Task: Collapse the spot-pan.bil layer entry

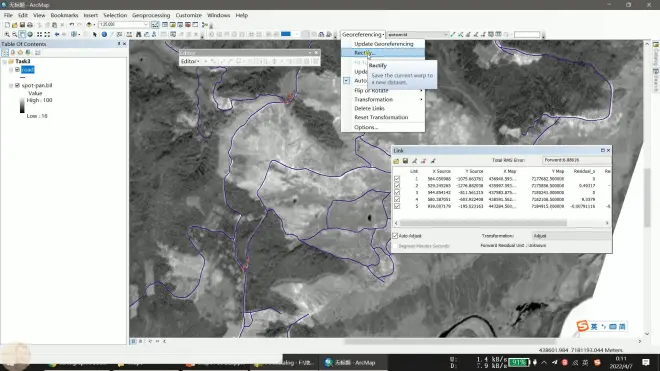Action: [x=11, y=85]
